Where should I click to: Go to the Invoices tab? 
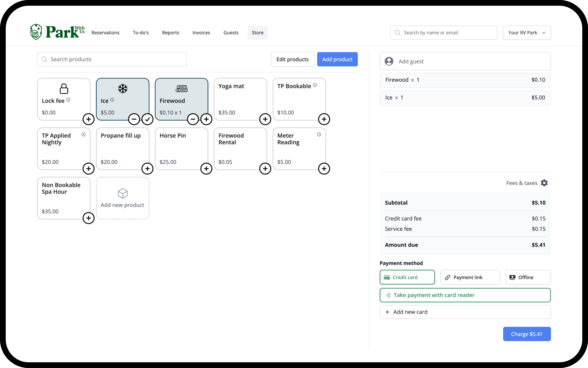click(201, 33)
